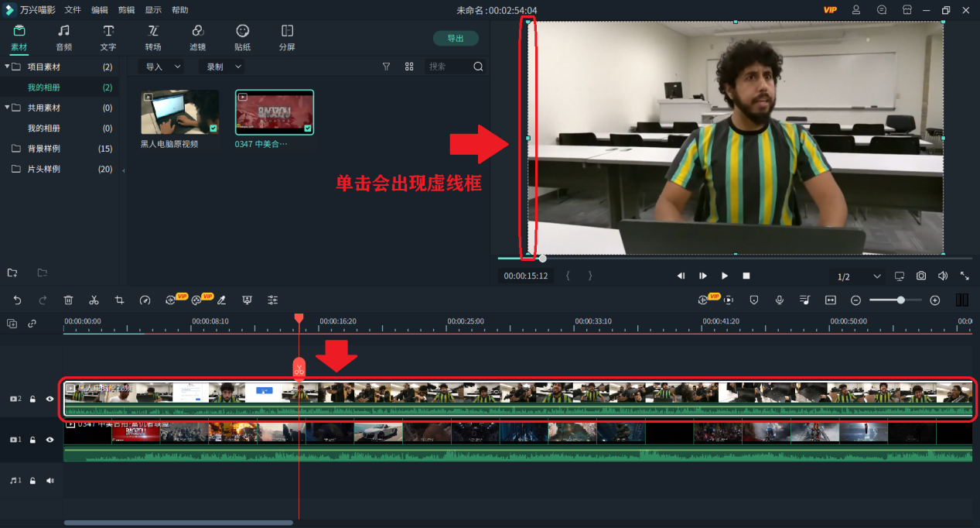
Task: Switch media panel to grid view
Action: point(409,67)
